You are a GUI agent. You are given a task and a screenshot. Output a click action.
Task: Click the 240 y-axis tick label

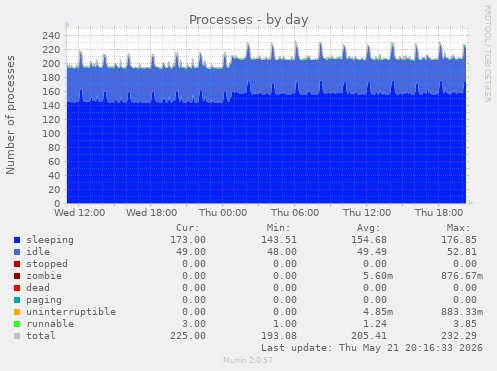click(51, 36)
